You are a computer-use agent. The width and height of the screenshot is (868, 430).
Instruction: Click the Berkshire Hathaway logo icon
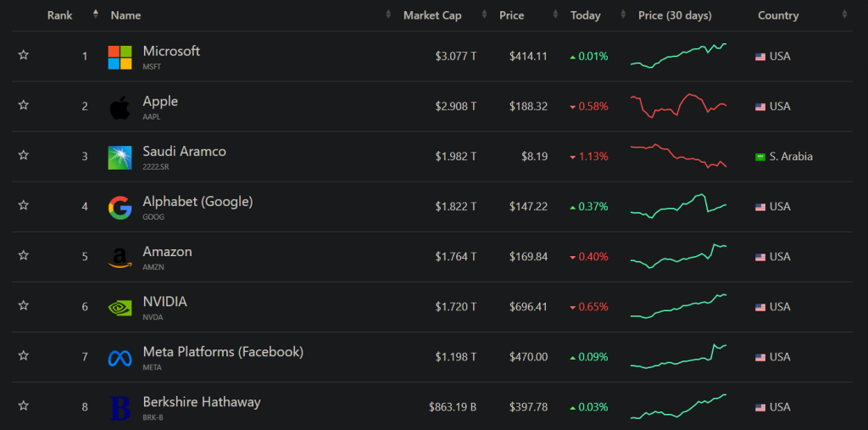pos(120,409)
